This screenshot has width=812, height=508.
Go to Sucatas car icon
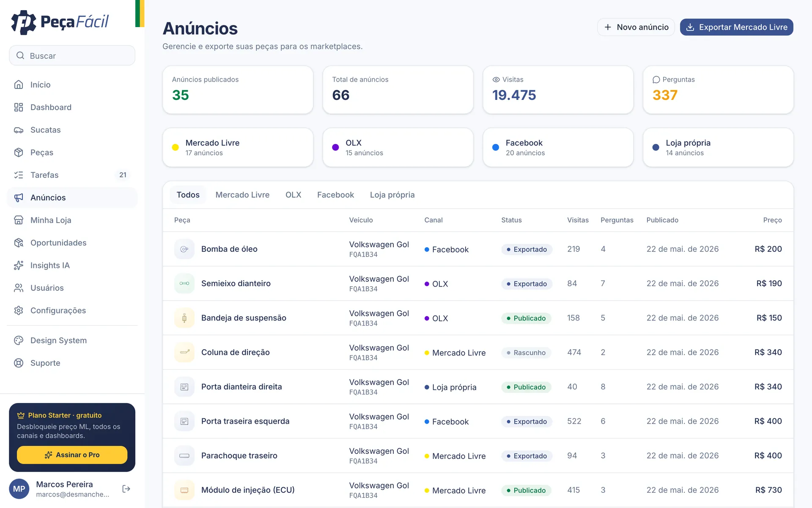(x=19, y=130)
